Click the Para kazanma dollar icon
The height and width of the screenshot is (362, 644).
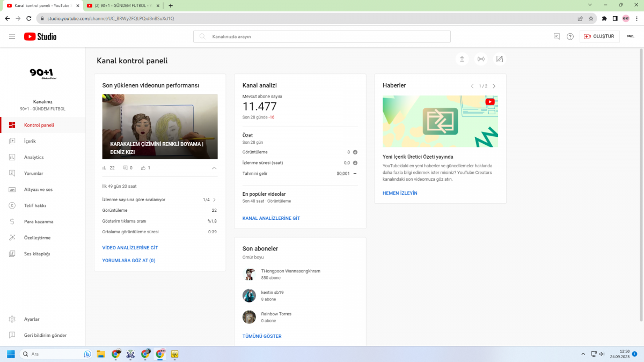pyautogui.click(x=12, y=221)
